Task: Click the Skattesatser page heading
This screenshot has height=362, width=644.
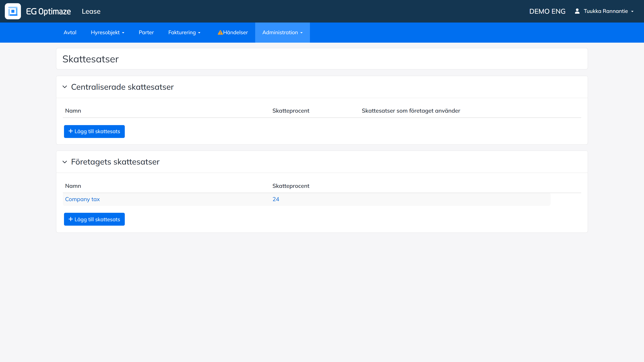Action: point(91,59)
